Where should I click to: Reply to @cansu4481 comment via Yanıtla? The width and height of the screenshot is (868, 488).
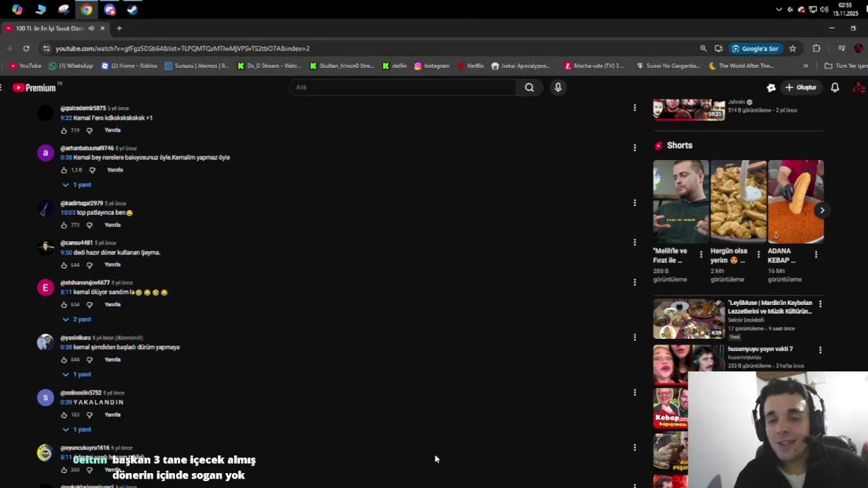click(x=113, y=265)
